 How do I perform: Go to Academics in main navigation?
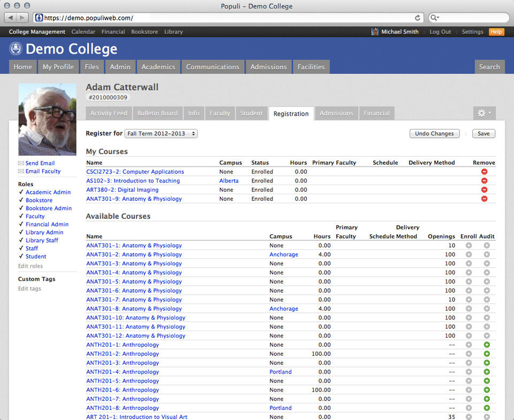158,67
